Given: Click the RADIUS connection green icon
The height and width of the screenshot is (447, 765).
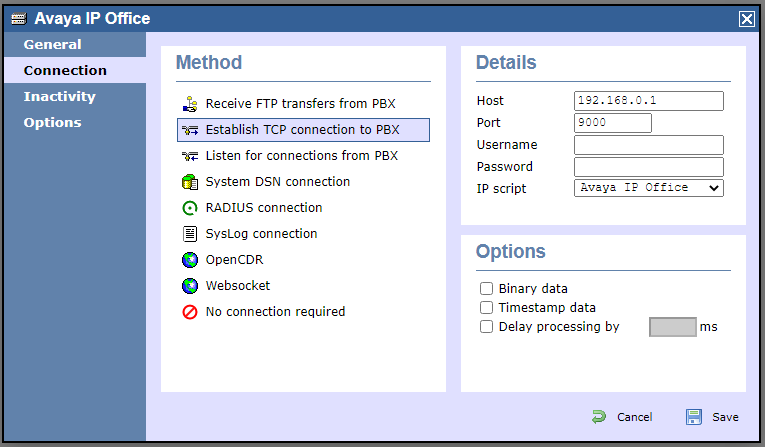Looking at the screenshot, I should 190,208.
